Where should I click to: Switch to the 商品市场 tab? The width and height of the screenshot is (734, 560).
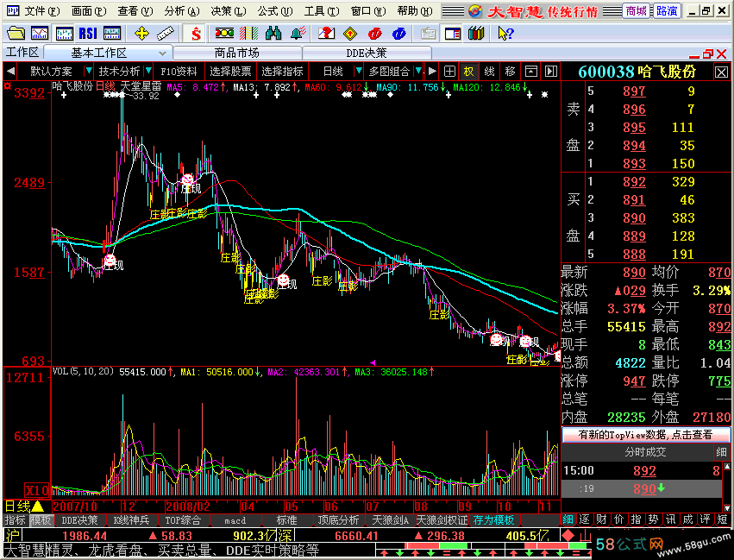click(x=237, y=53)
